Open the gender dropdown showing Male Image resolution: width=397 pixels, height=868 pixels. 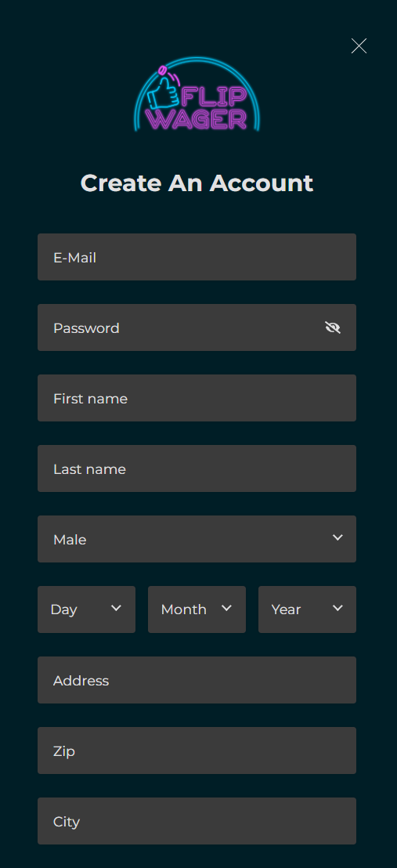(x=197, y=539)
